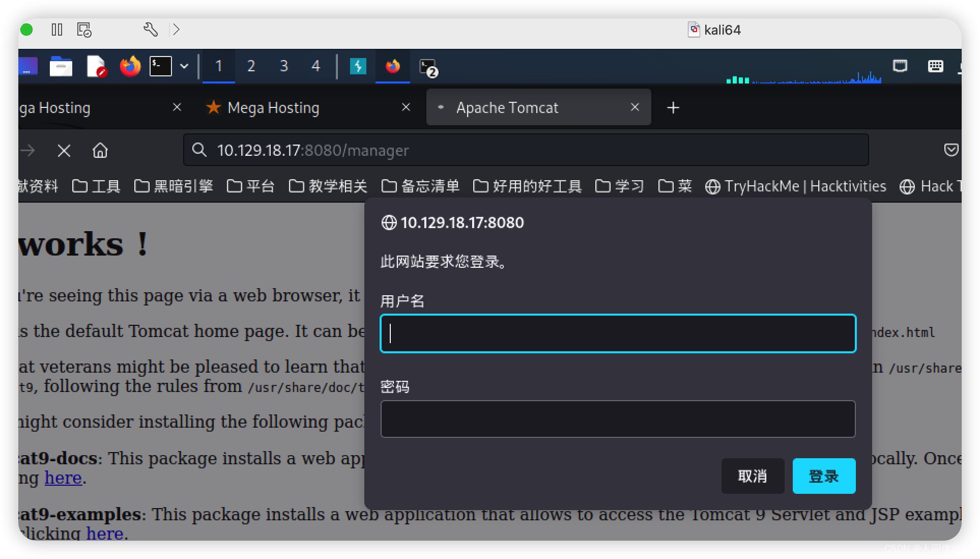Select the grouped terminal windows in taskbar
This screenshot has height=559, width=980.
point(428,68)
